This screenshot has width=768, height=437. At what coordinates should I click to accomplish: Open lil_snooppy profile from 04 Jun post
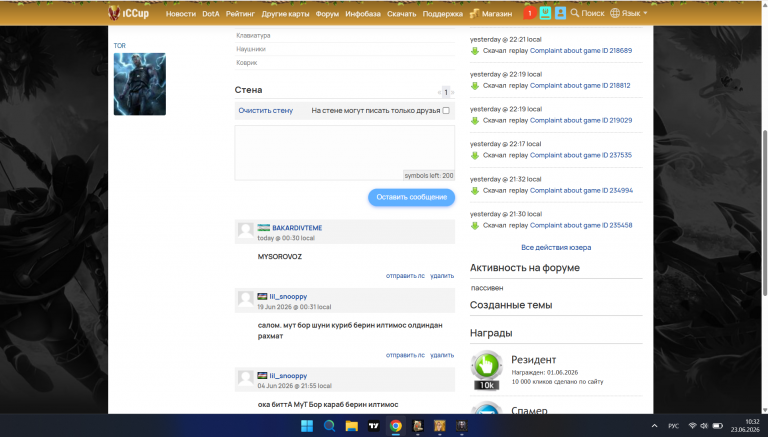pyautogui.click(x=288, y=376)
